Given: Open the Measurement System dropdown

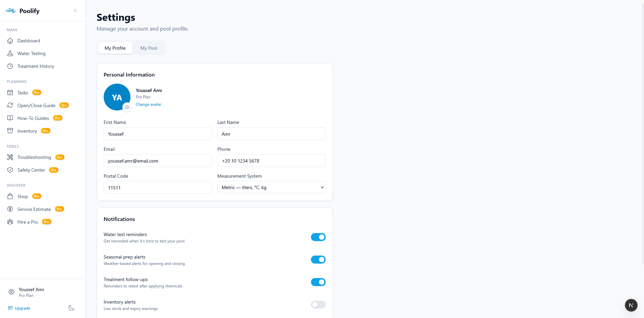Looking at the screenshot, I should coord(271,187).
